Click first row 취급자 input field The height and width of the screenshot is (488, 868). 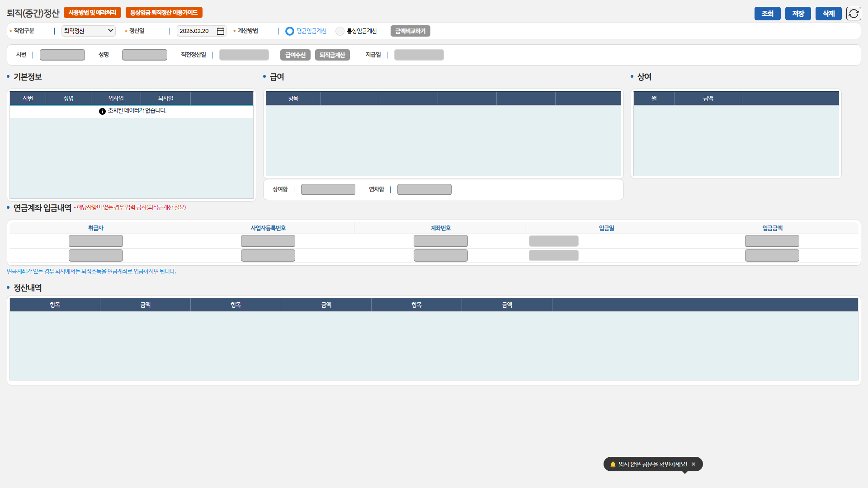(96, 241)
